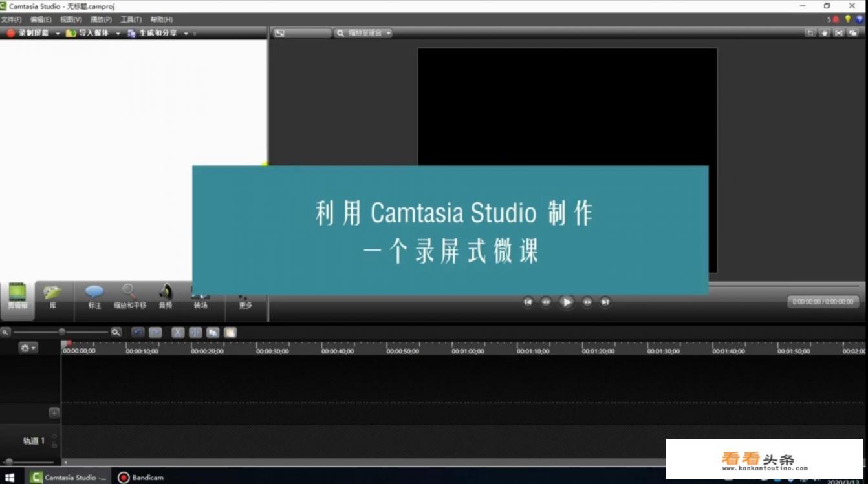Open the Callouts (标注) tool
The image size is (868, 484).
pyautogui.click(x=94, y=297)
